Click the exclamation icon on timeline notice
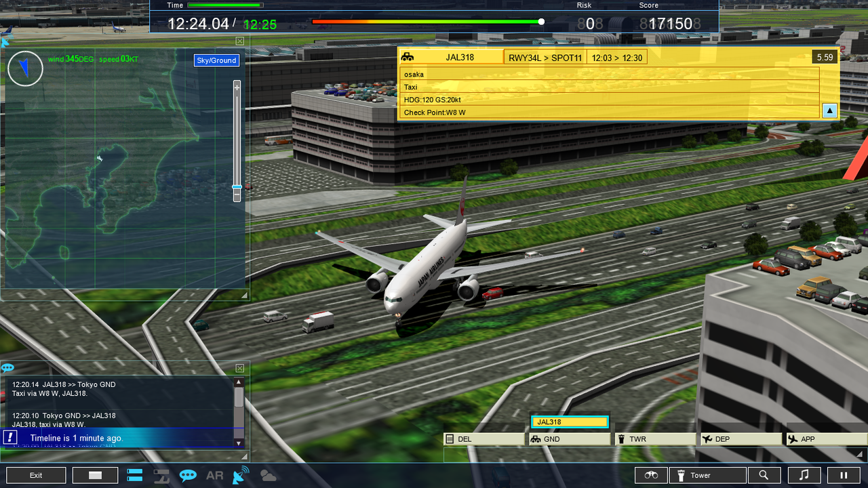868x488 pixels. (9, 437)
